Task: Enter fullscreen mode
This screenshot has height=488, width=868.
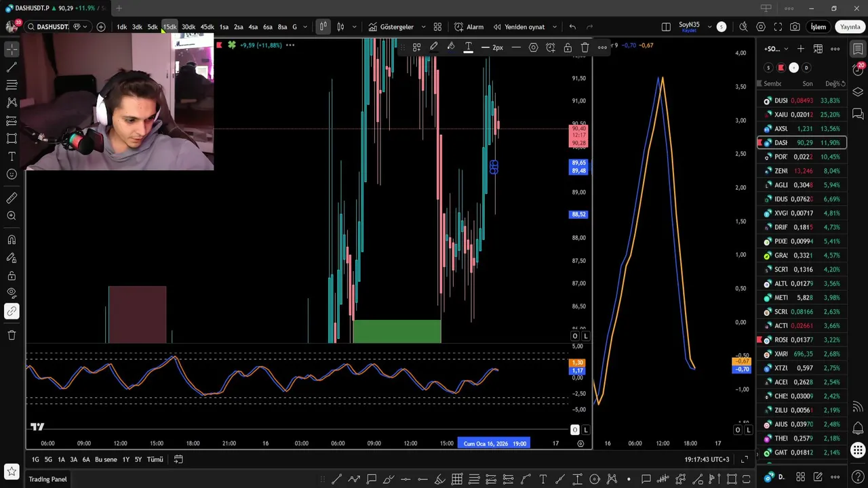Action: (x=778, y=27)
